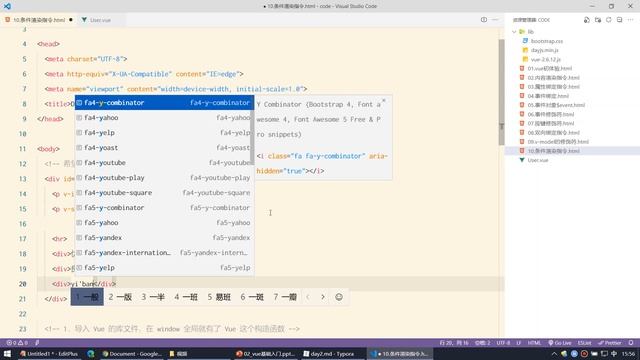Choose fa4-yelp suggestion
This screenshot has height=360, width=640.
click(x=164, y=133)
